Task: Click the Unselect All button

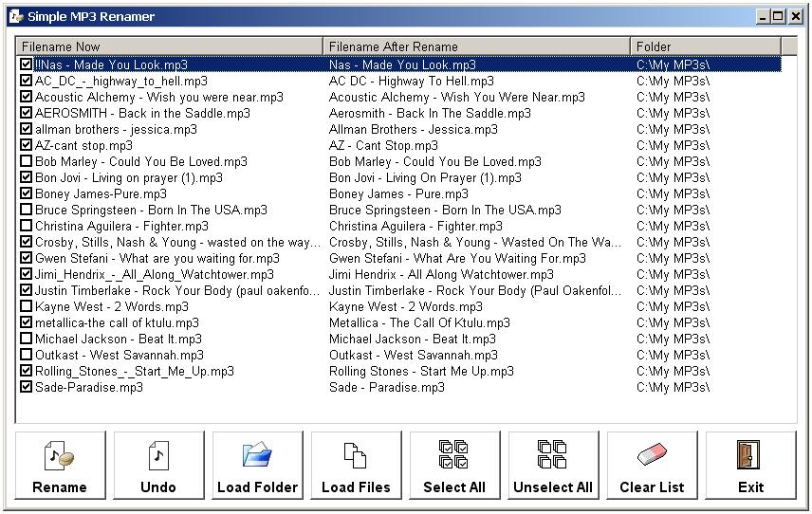Action: [553, 466]
